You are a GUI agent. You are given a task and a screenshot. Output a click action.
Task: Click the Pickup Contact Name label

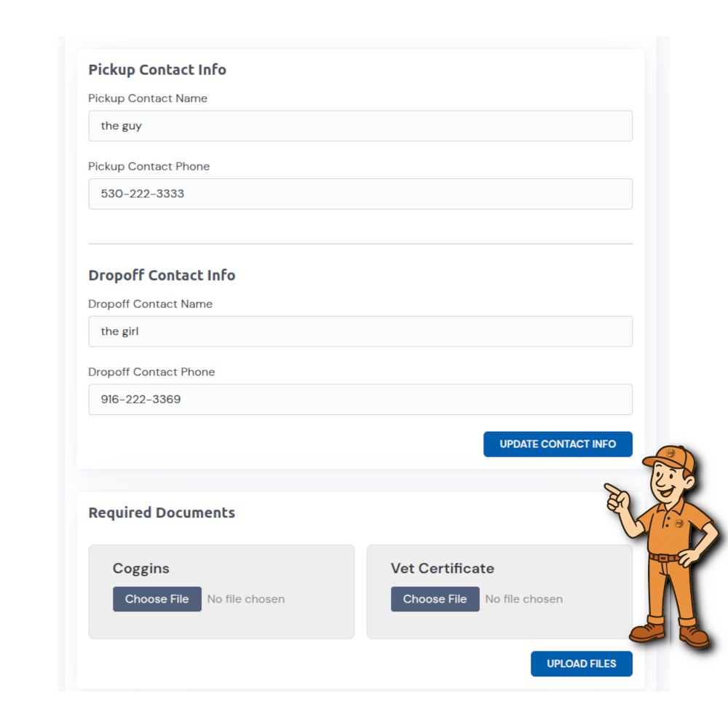[x=148, y=98]
